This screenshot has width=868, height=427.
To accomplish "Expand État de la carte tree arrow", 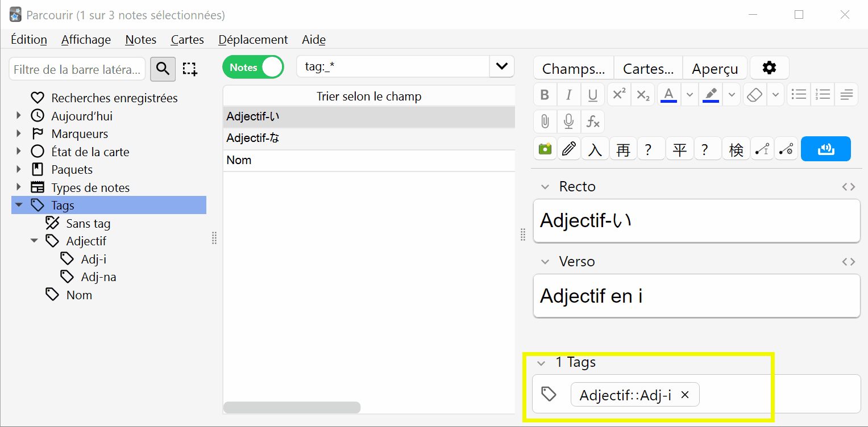I will (x=19, y=152).
